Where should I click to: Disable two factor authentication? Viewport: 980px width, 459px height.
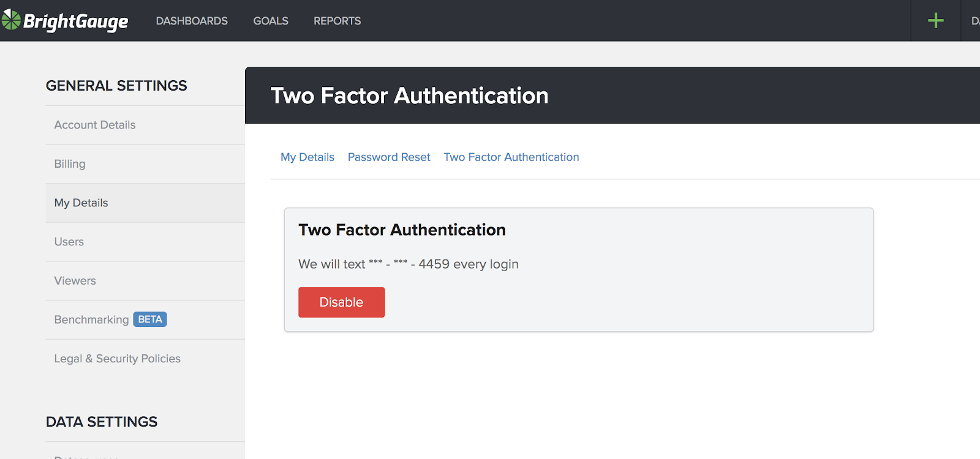(341, 302)
